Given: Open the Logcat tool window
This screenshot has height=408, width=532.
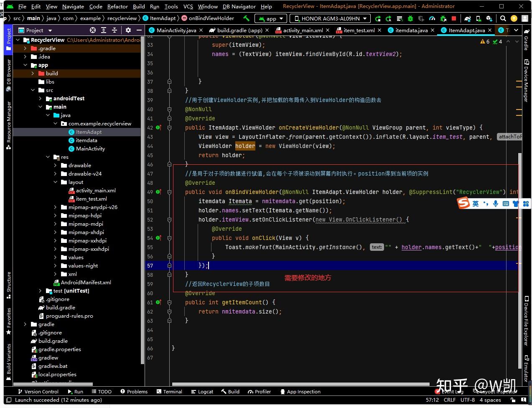Looking at the screenshot, I should tap(202, 392).
